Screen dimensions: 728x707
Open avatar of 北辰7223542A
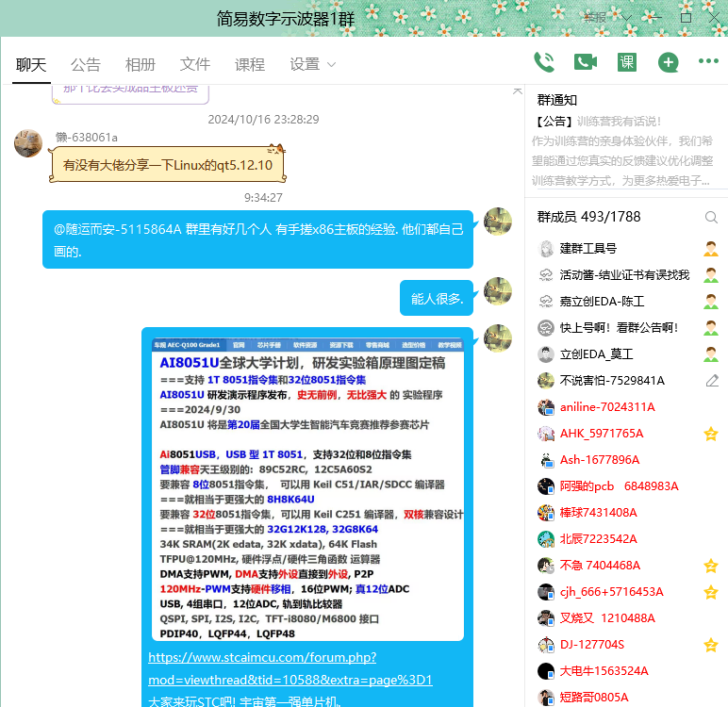[546, 539]
